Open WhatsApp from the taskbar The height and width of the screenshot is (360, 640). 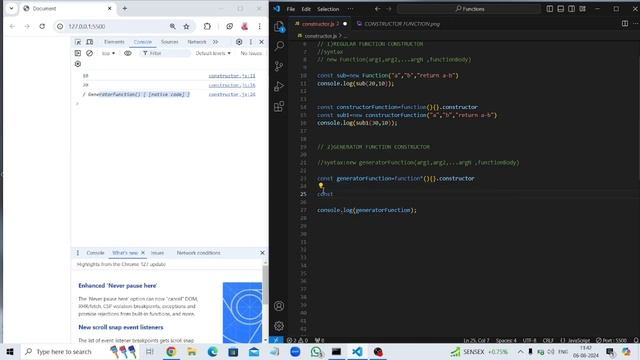point(316,351)
